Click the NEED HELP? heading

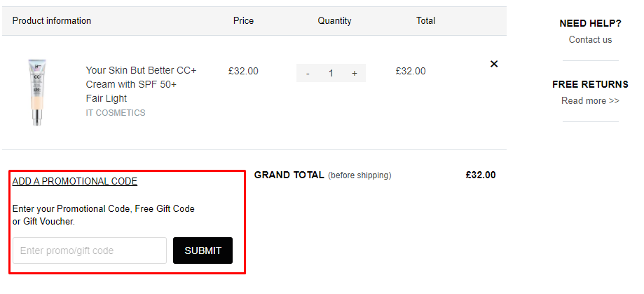(590, 23)
